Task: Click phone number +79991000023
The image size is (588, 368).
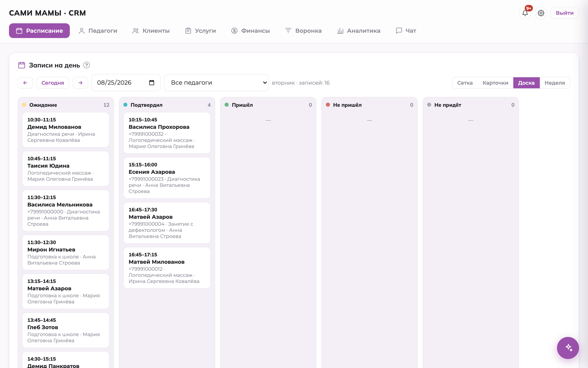Action: 146,179
